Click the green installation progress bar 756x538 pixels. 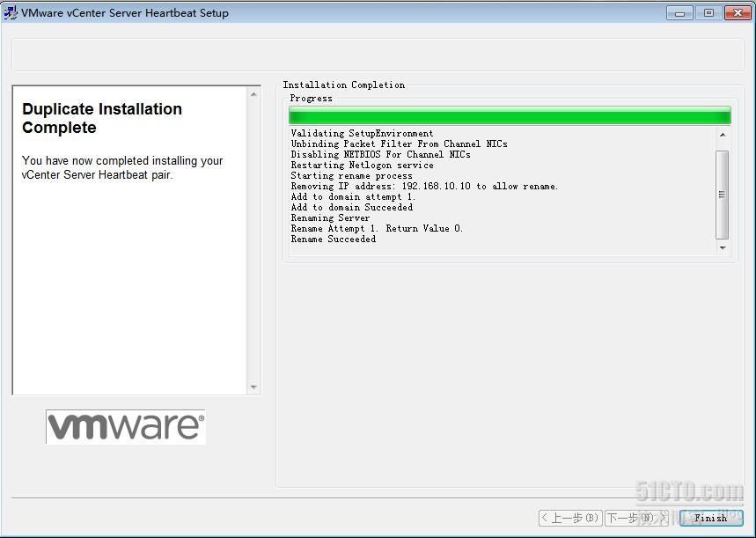pos(510,115)
